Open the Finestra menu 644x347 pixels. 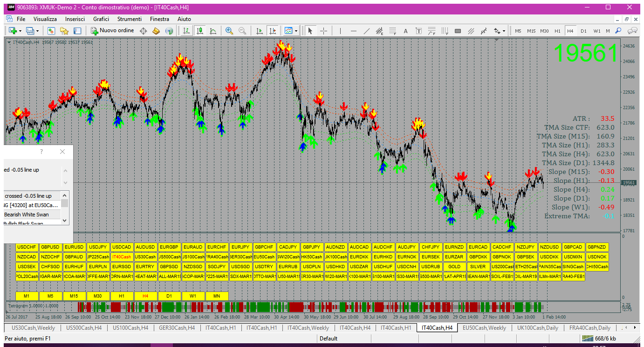click(160, 19)
